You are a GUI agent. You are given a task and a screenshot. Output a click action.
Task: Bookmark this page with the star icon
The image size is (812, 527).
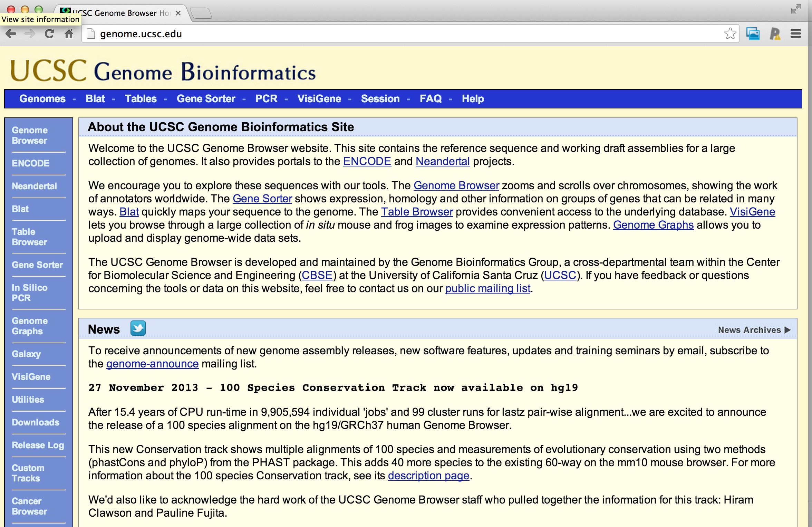tap(730, 33)
